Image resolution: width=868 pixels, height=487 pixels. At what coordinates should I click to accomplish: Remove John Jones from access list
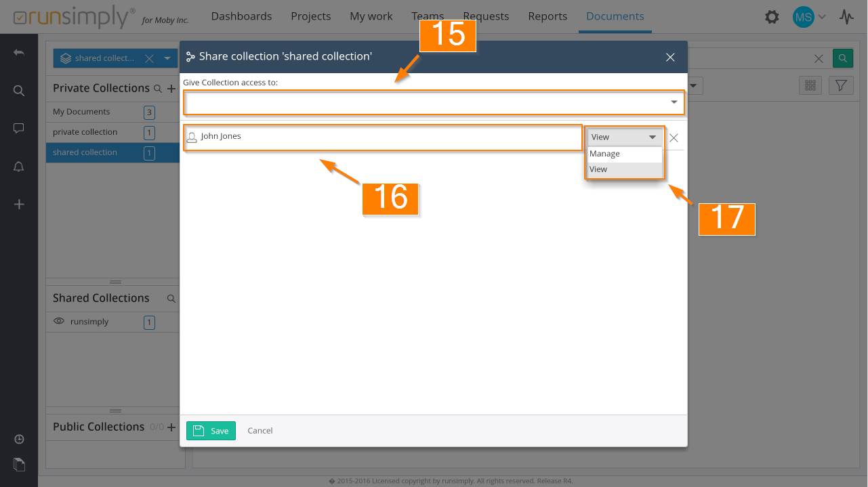click(x=674, y=137)
